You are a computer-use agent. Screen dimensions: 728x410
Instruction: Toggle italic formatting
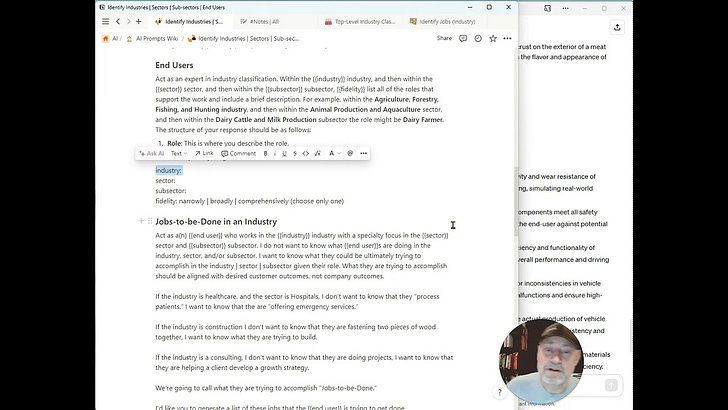pyautogui.click(x=275, y=153)
